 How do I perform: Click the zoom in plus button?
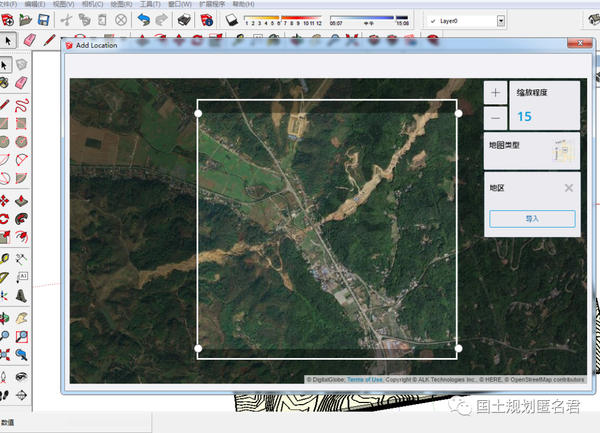495,92
